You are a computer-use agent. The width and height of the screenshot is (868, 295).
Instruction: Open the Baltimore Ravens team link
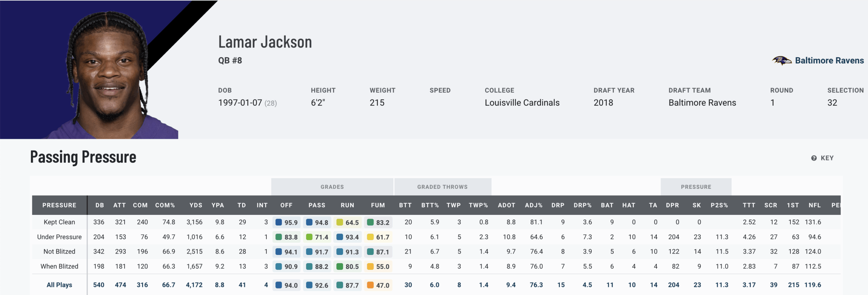tap(829, 60)
